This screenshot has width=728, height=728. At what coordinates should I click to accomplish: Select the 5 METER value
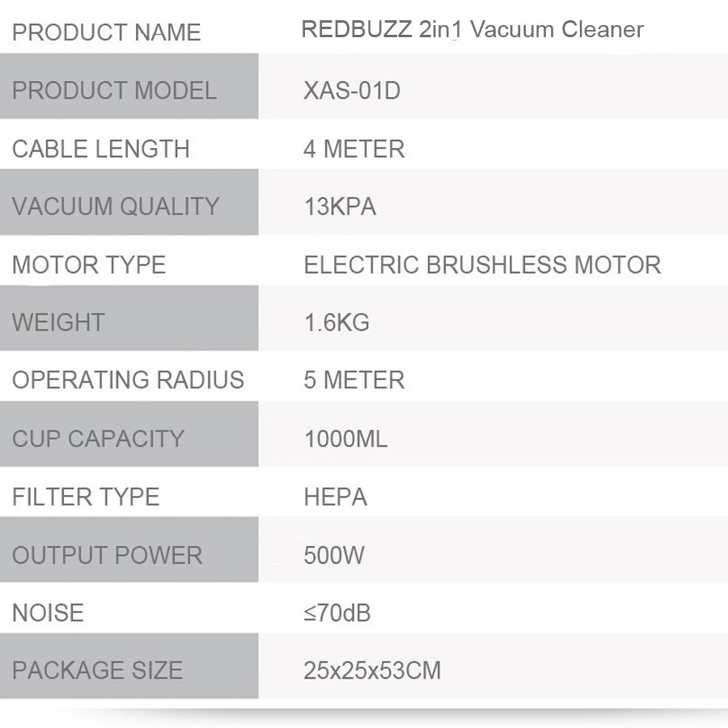[353, 380]
